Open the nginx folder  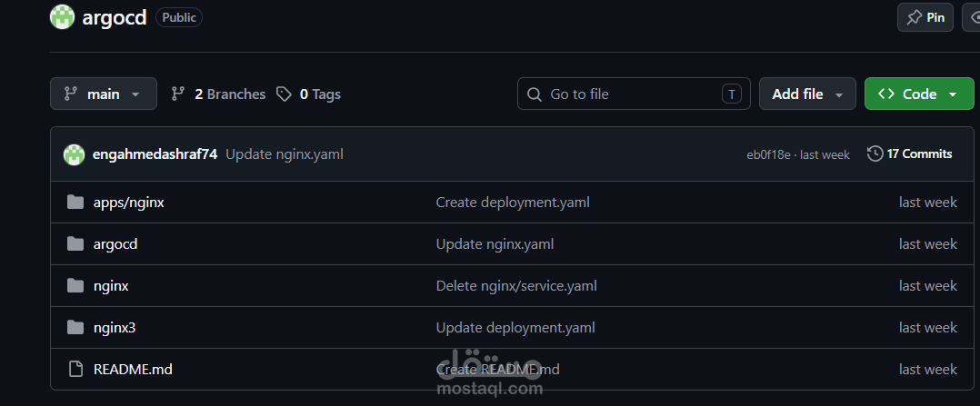click(x=111, y=286)
